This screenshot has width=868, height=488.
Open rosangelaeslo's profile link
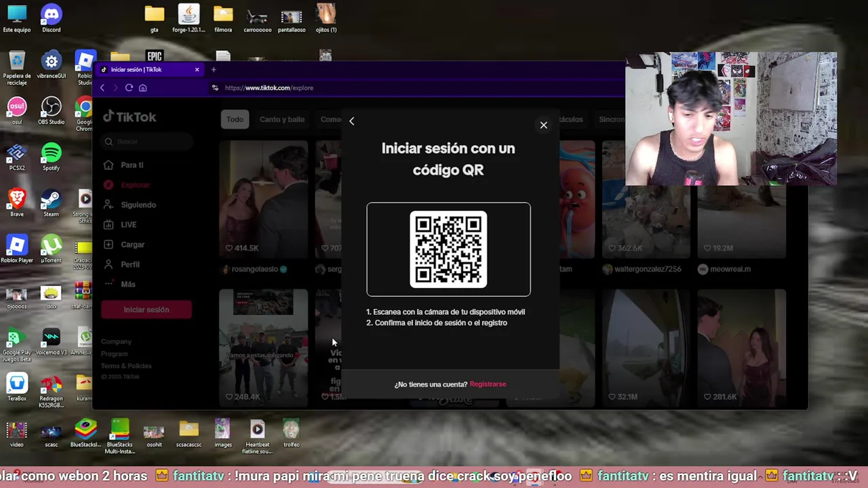[x=255, y=269]
